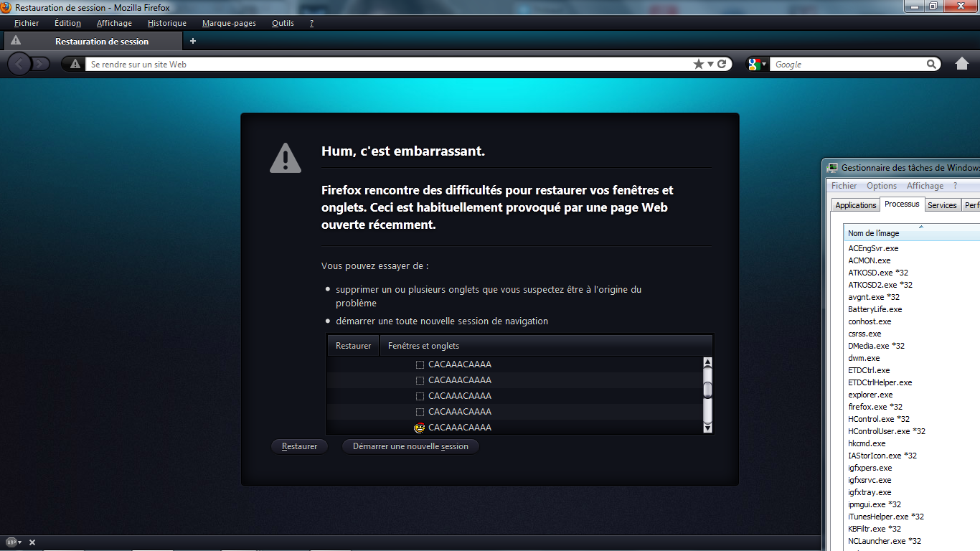Screen dimensions: 980x551
Task: Click the Task Manager window title icon
Action: point(832,167)
